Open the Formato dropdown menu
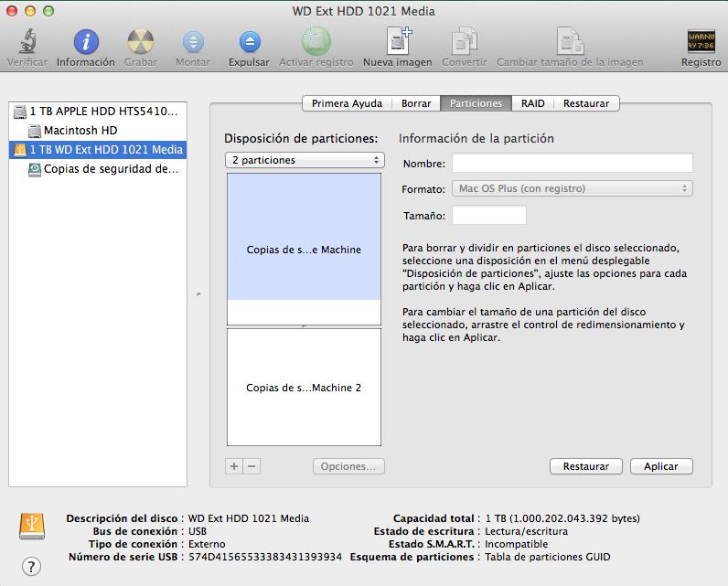Screen dimensions: 728x586 pos(573,188)
